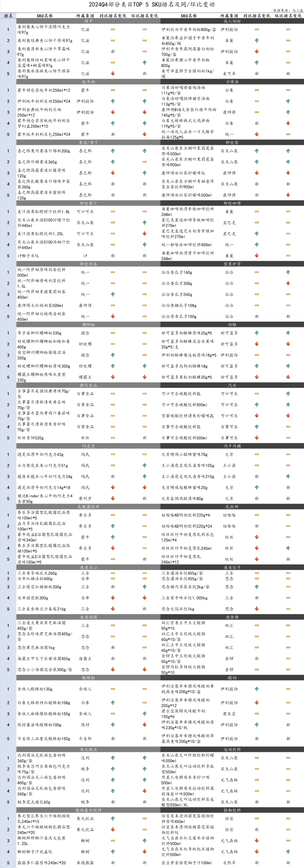Click red down arrow for 洽洽香瓜子308g

[288, 284]
